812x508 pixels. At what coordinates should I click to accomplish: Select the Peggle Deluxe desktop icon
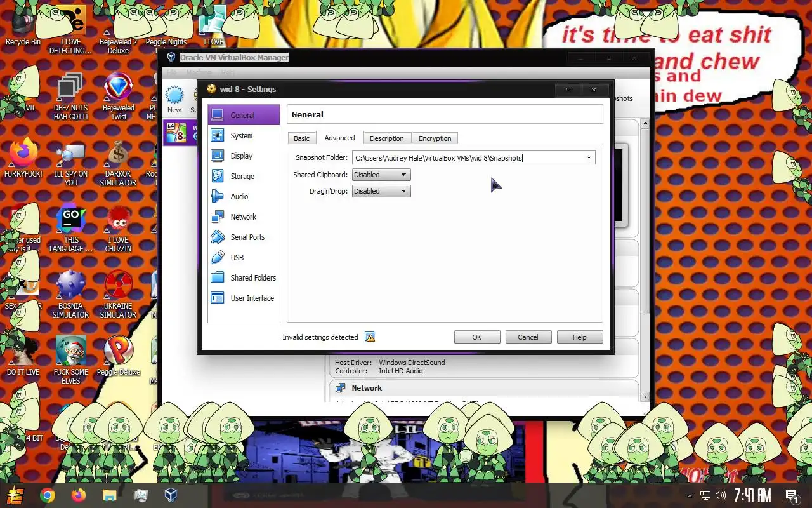119,356
